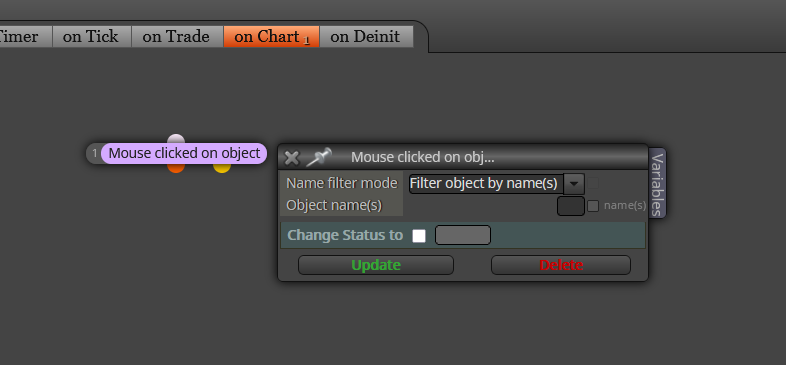Close the Mouse clicked on object dialog
This screenshot has width=786, height=365.
click(291, 158)
